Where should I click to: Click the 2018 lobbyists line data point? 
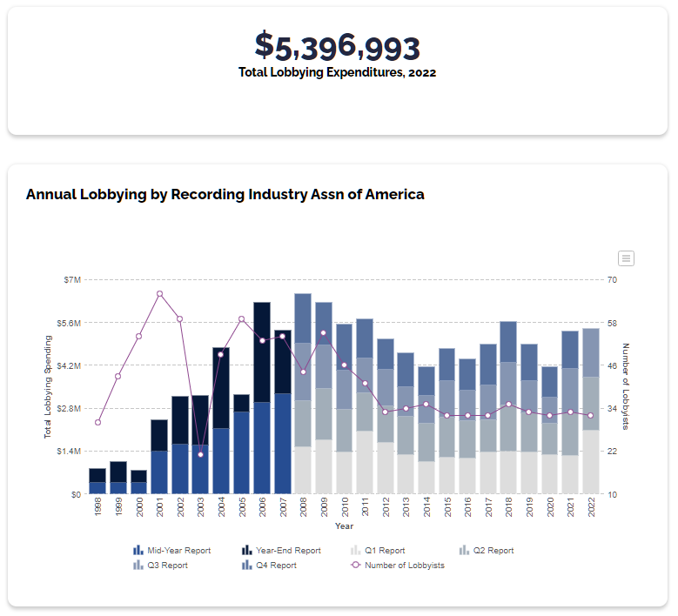pyautogui.click(x=508, y=405)
